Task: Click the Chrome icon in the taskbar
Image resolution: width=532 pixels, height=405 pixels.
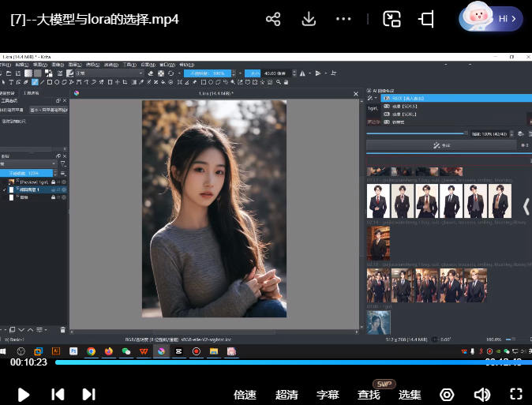Action: [92, 351]
